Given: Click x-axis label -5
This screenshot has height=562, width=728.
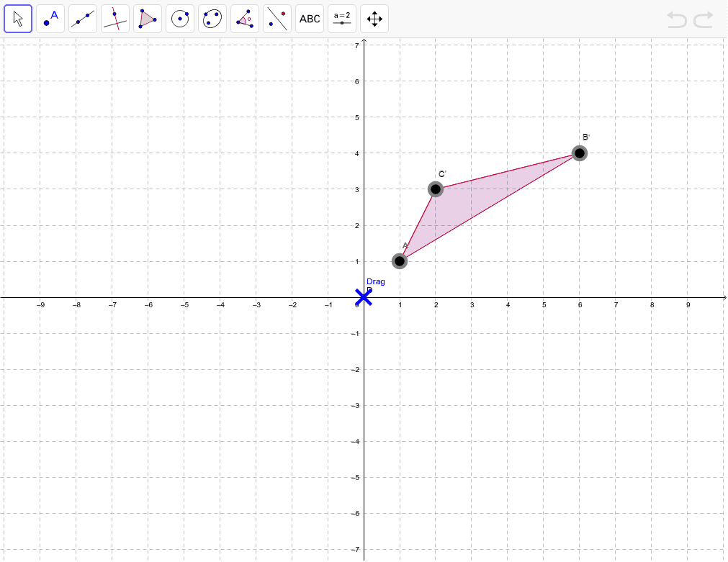Looking at the screenshot, I should pyautogui.click(x=185, y=305).
